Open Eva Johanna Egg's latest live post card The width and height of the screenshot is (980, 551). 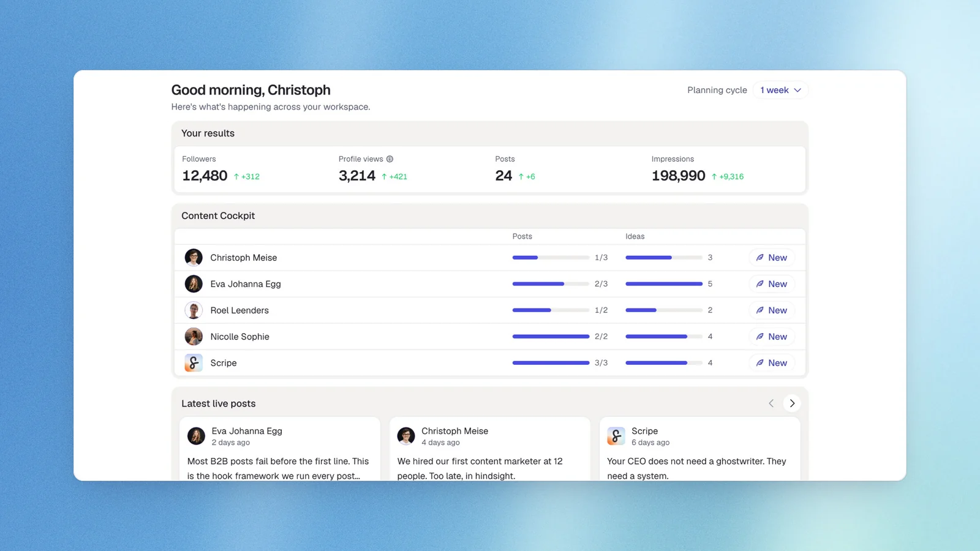[x=280, y=449]
